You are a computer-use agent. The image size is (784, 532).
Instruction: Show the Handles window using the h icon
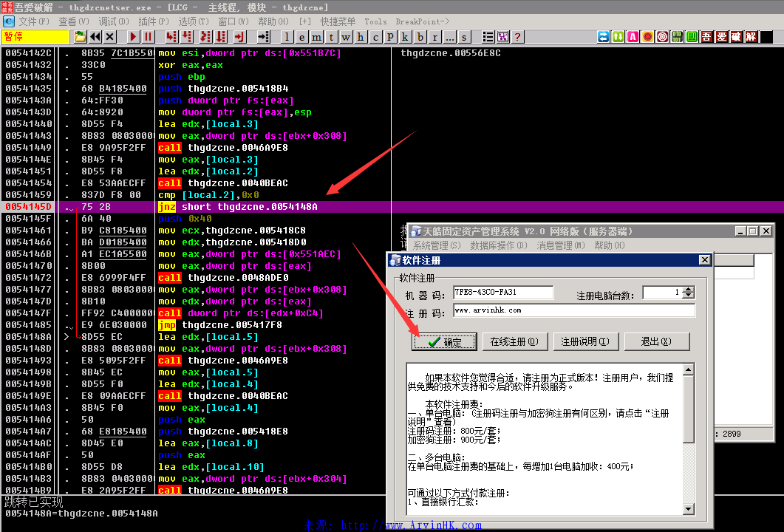pos(361,36)
